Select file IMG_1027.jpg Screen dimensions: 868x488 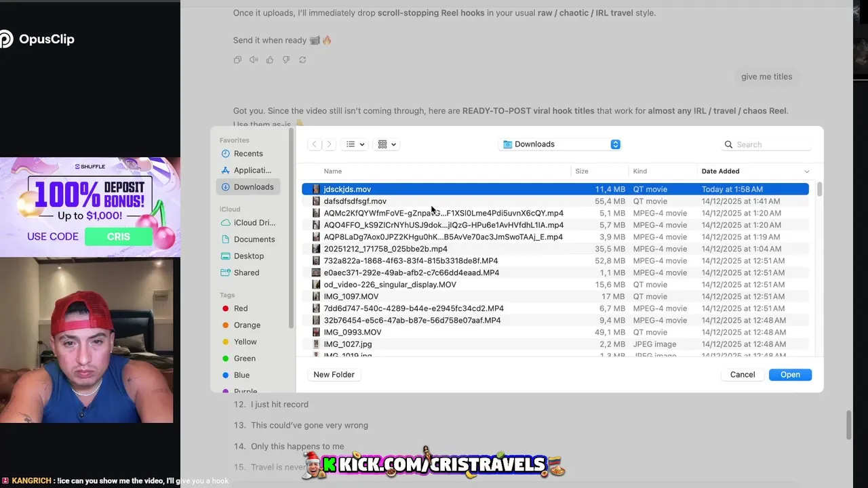pos(555,344)
